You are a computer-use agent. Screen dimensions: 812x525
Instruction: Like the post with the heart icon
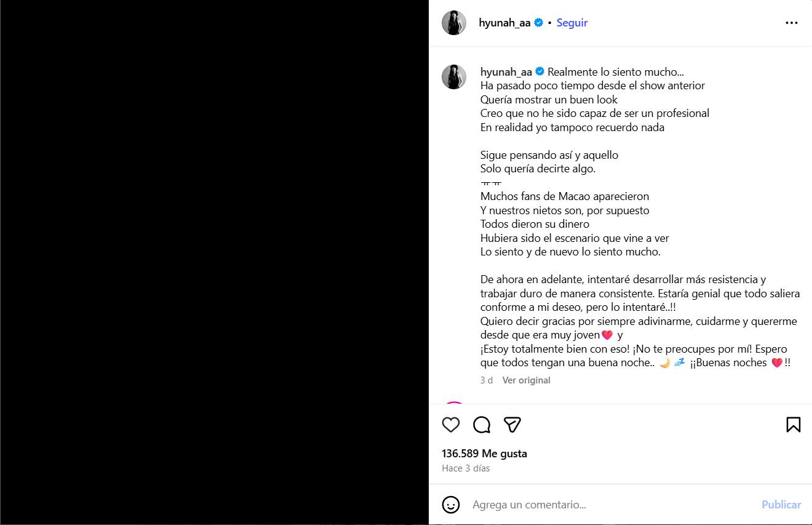pyautogui.click(x=451, y=425)
